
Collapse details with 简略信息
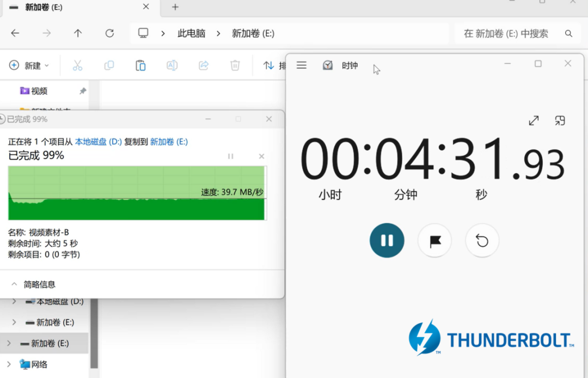33,284
